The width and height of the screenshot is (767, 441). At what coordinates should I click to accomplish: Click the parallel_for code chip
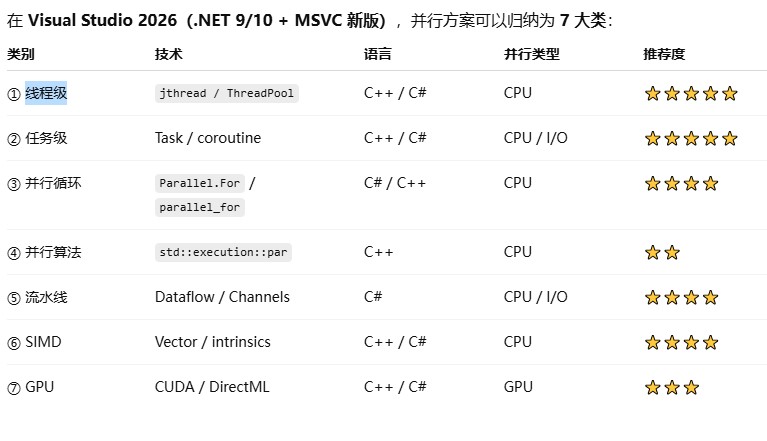tap(200, 208)
